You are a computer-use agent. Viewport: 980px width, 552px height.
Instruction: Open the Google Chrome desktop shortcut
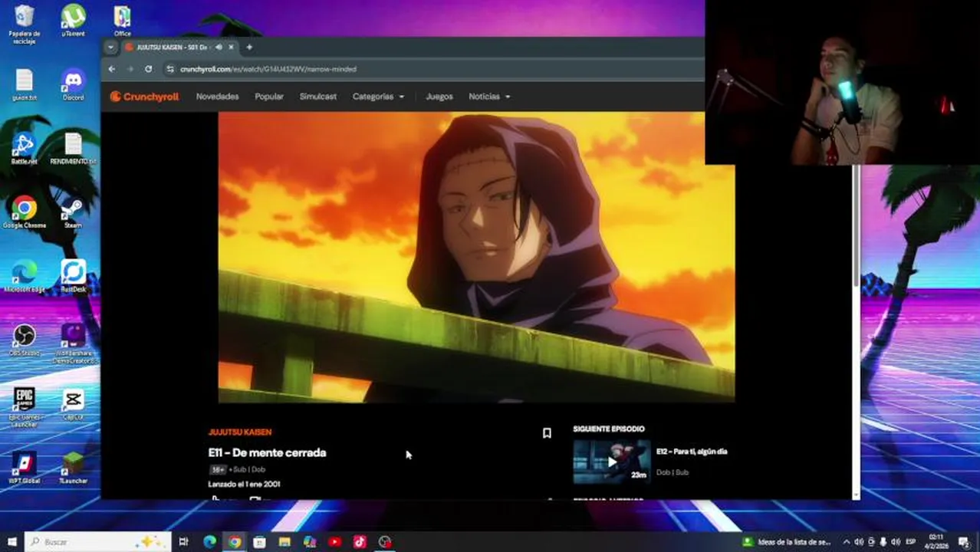25,212
